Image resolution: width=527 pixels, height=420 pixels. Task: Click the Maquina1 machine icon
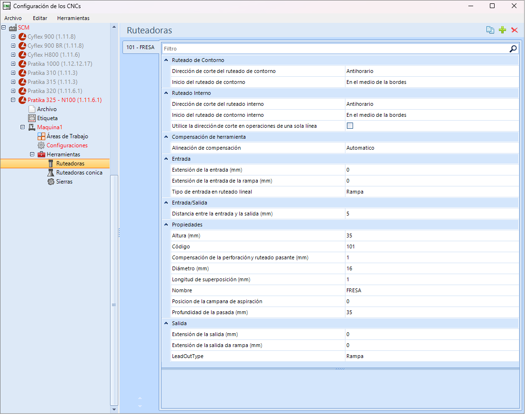pos(32,127)
